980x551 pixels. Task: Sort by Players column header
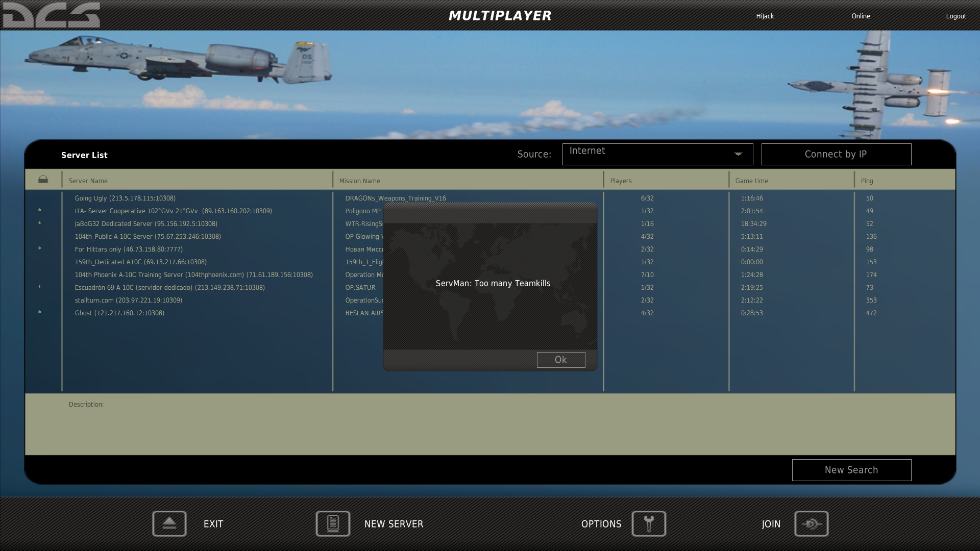pyautogui.click(x=621, y=181)
